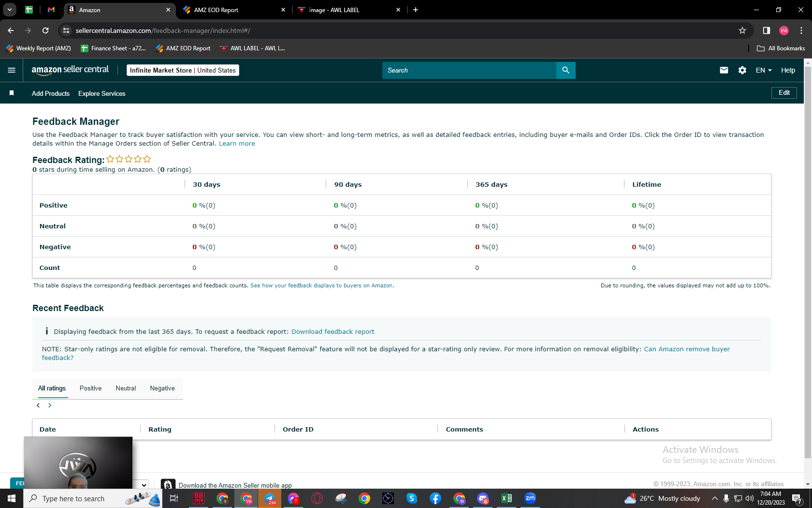This screenshot has height=508, width=812.
Task: Open the taskbar clock and date
Action: pos(770,498)
